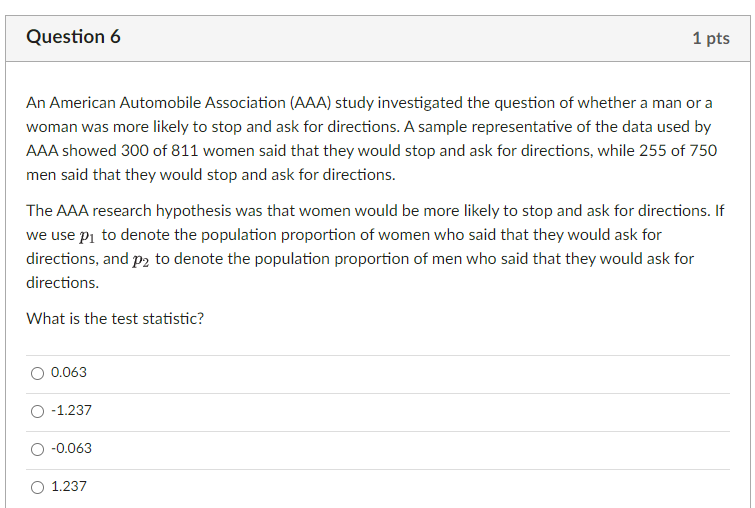755x508 pixels.
Task: Click the answer label text -1.237
Action: coord(71,411)
